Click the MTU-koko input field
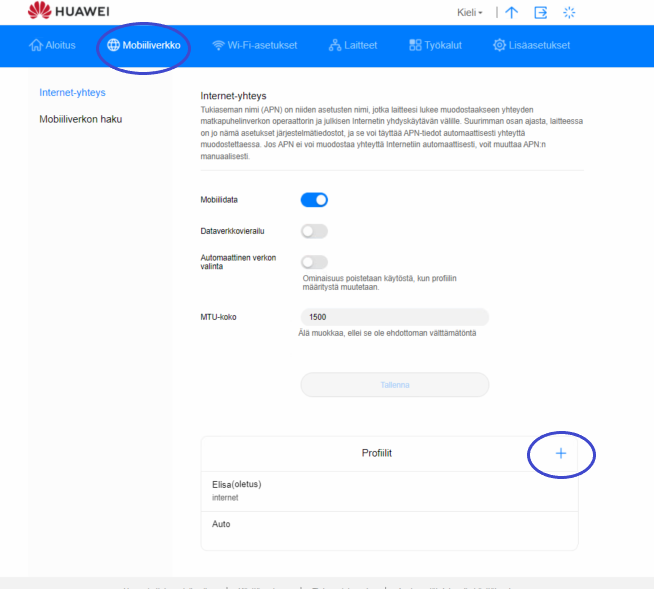Screen dimensions: 654x589 (394, 317)
